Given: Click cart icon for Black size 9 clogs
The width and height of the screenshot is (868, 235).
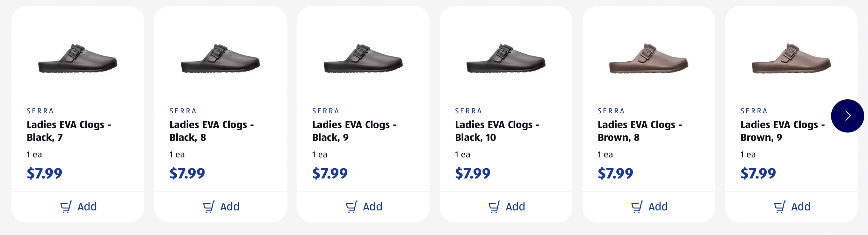Looking at the screenshot, I should coord(352,207).
